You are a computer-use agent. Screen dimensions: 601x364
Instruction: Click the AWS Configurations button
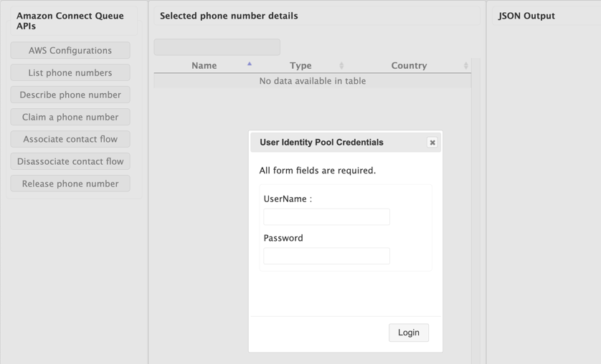tap(70, 50)
